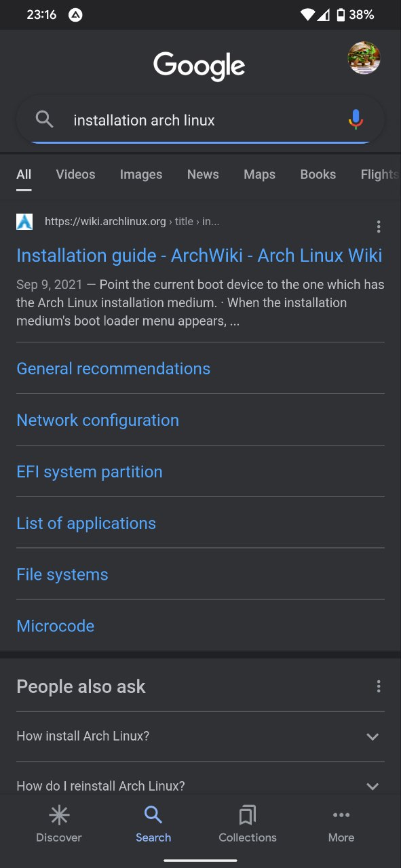The width and height of the screenshot is (401, 868).
Task: Select the News results tab
Action: [203, 174]
